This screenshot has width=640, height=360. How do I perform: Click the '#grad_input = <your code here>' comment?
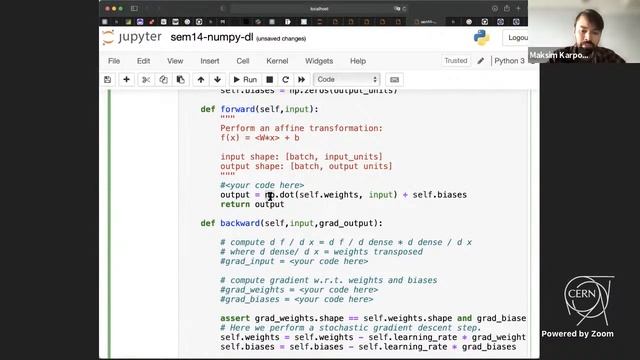click(294, 261)
